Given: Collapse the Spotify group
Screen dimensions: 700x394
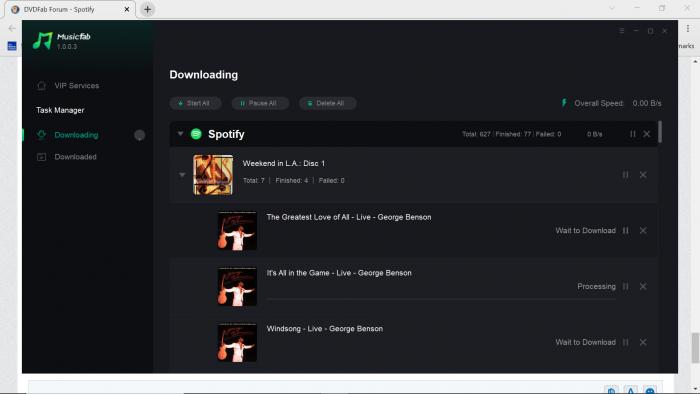Looking at the screenshot, I should [180, 133].
